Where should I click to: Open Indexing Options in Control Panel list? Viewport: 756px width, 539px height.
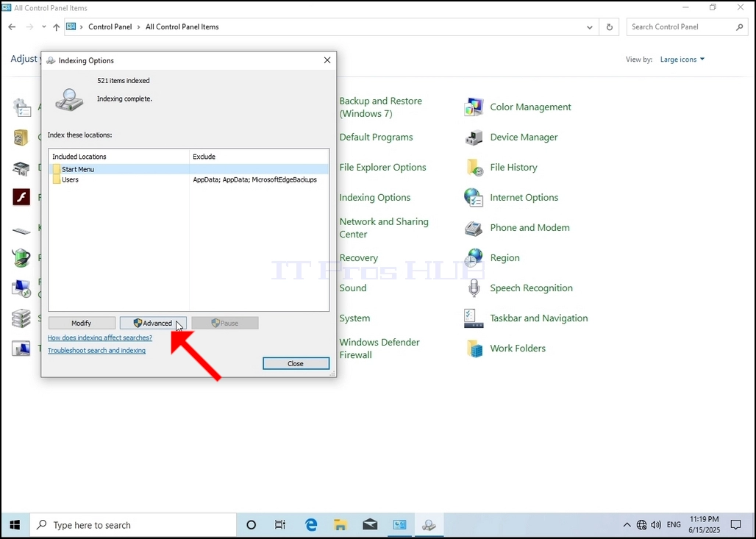coord(374,198)
